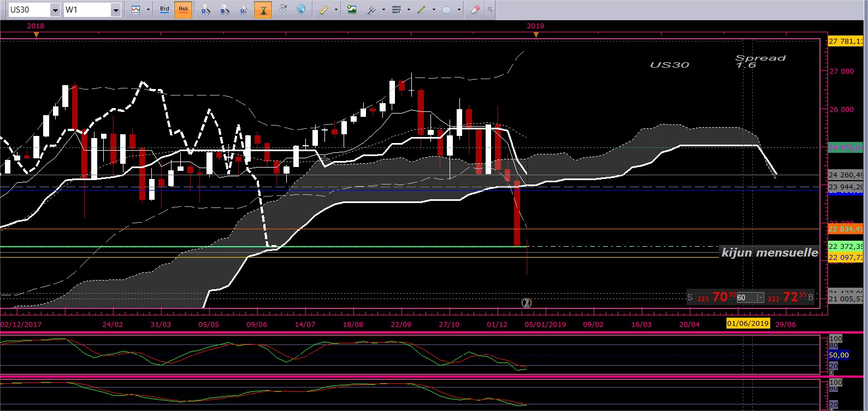Viewport: 868px width, 411px height.
Task: Toggle the auto-scale vertical fit button
Action: point(263,10)
